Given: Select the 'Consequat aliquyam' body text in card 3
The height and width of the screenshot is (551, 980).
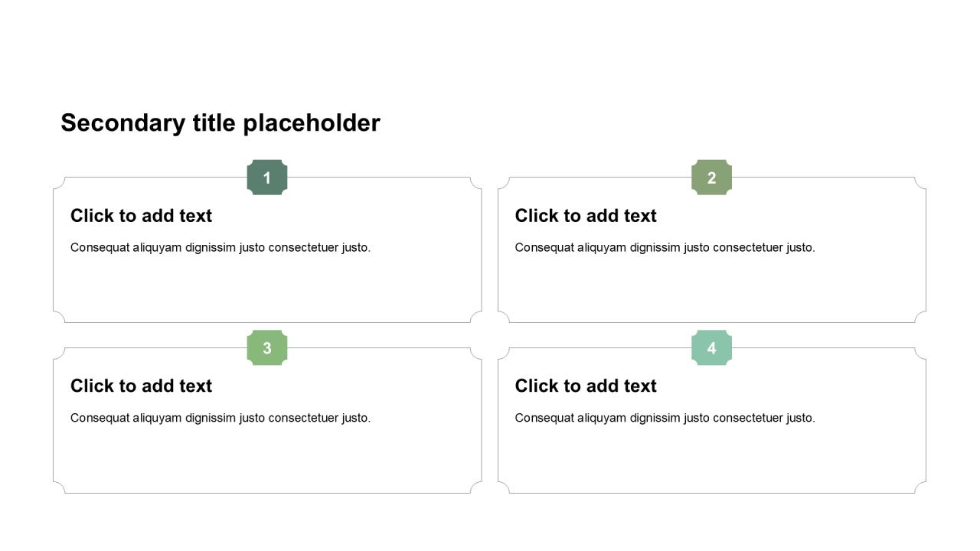Looking at the screenshot, I should (220, 418).
